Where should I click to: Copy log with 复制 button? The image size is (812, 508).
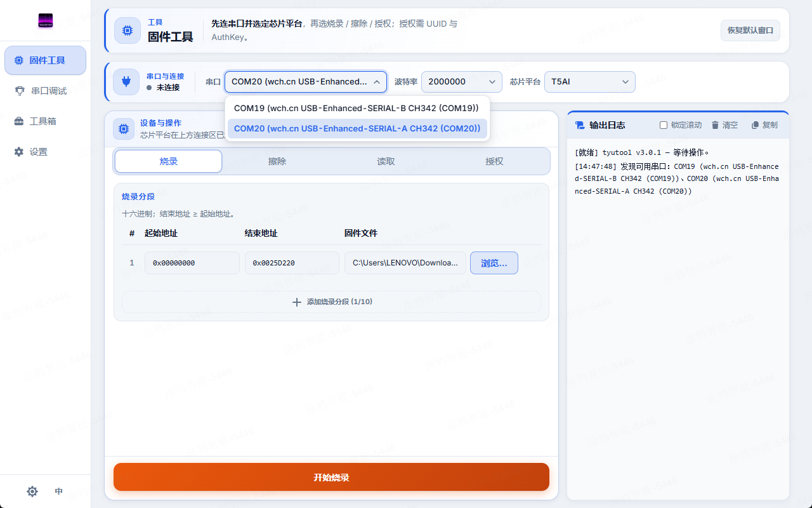764,125
